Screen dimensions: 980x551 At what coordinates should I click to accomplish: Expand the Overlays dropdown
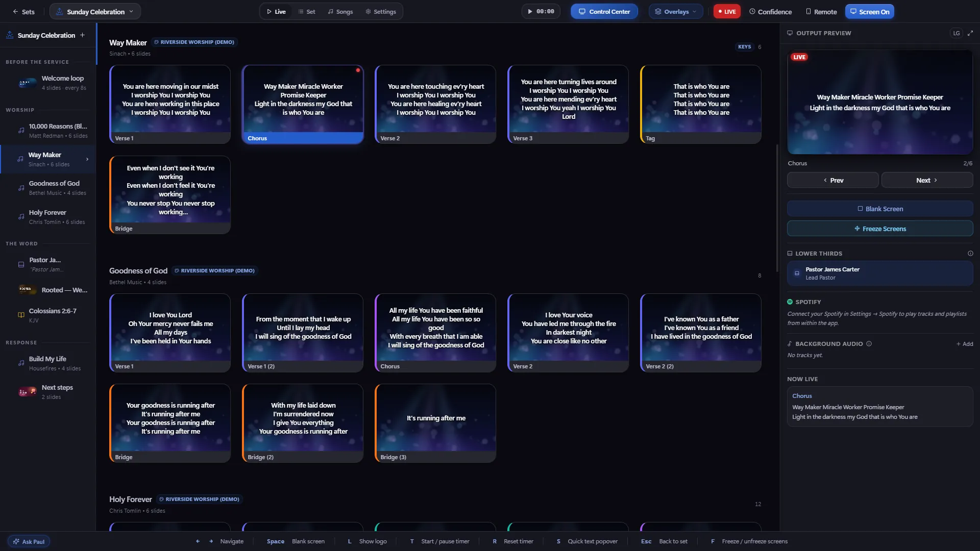point(676,11)
